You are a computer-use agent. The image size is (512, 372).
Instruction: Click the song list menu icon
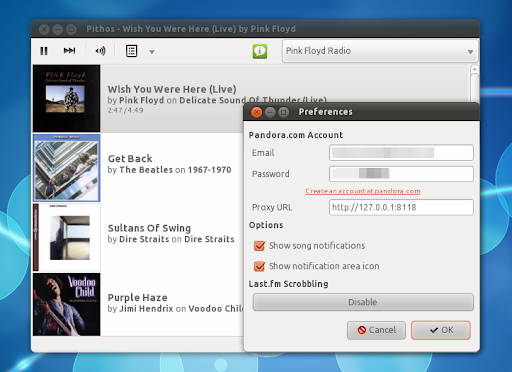point(131,51)
